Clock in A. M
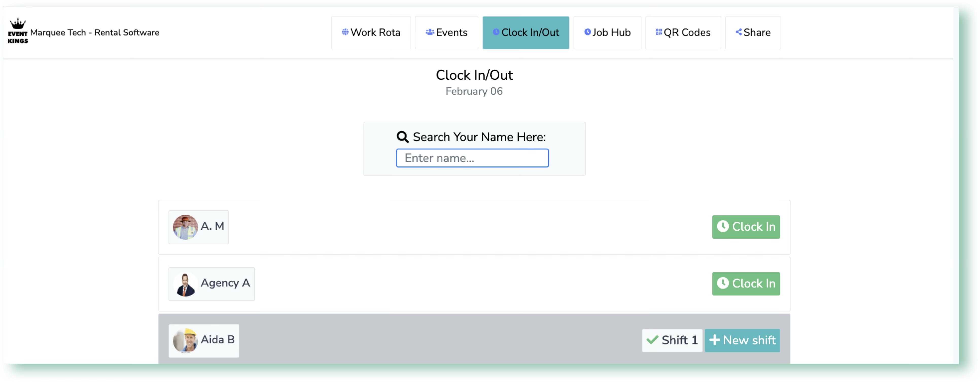Screen dimensions: 980x382 tap(746, 227)
